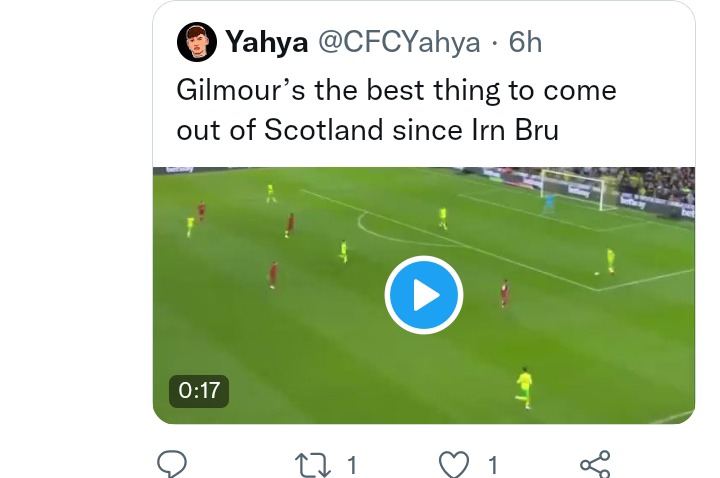
Task: View the like count of 1
Action: point(493,466)
